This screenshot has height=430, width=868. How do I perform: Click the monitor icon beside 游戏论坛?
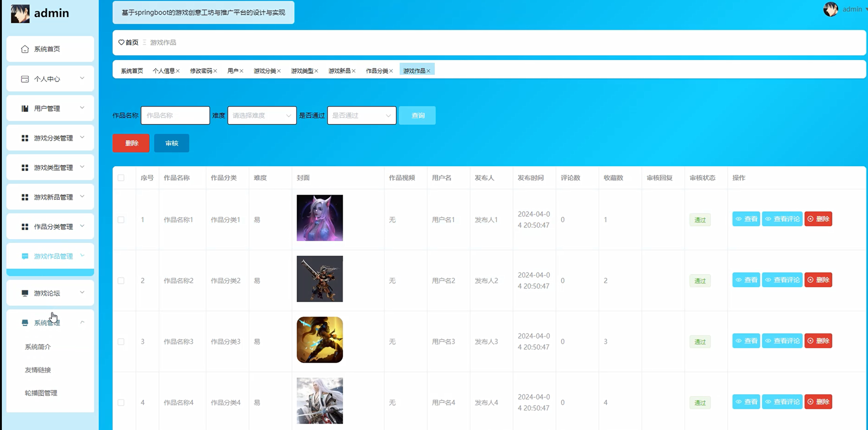25,293
